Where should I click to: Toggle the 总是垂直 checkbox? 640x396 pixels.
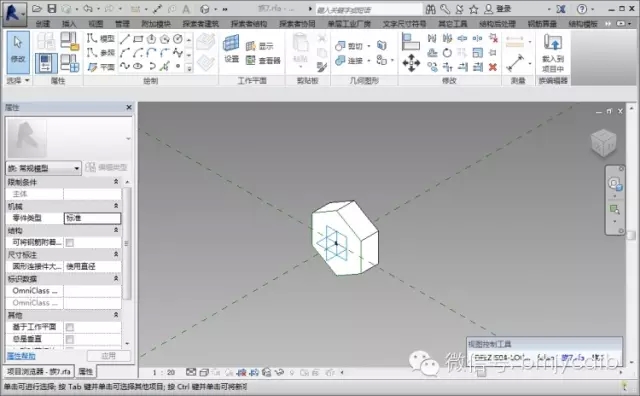[70, 340]
